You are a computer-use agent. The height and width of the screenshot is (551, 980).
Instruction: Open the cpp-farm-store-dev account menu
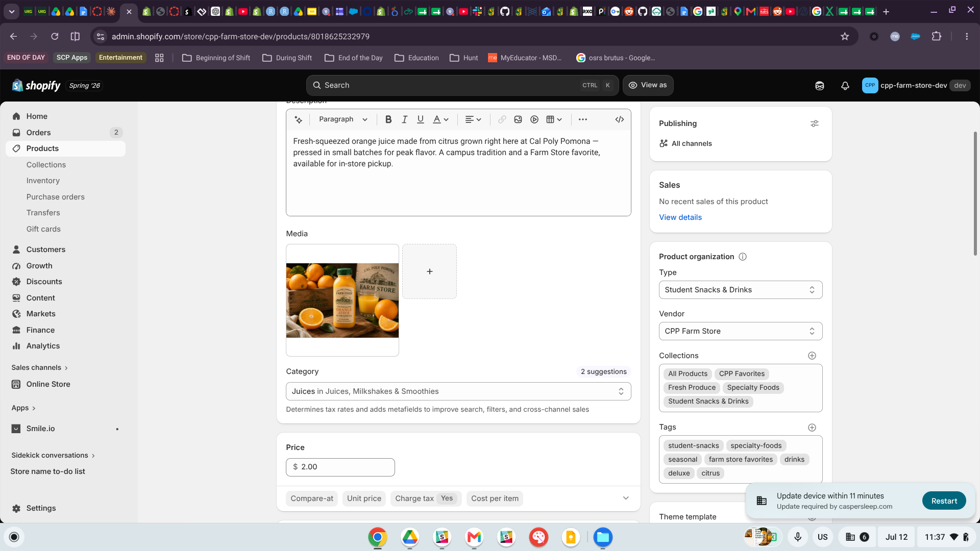pyautogui.click(x=916, y=85)
